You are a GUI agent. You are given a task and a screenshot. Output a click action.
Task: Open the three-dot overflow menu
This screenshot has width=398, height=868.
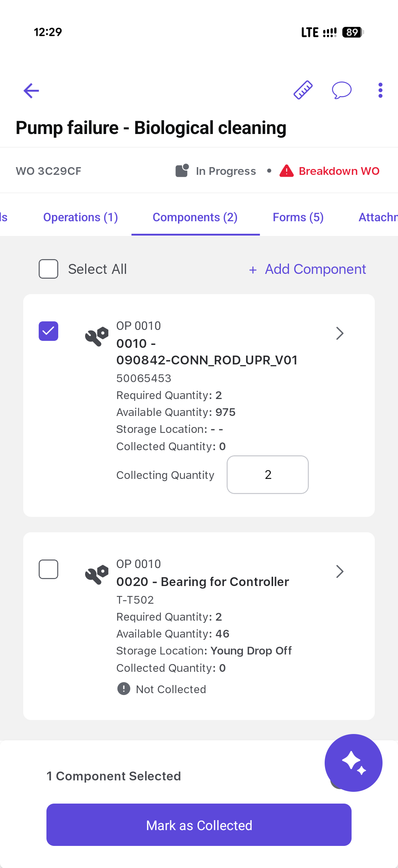point(380,90)
